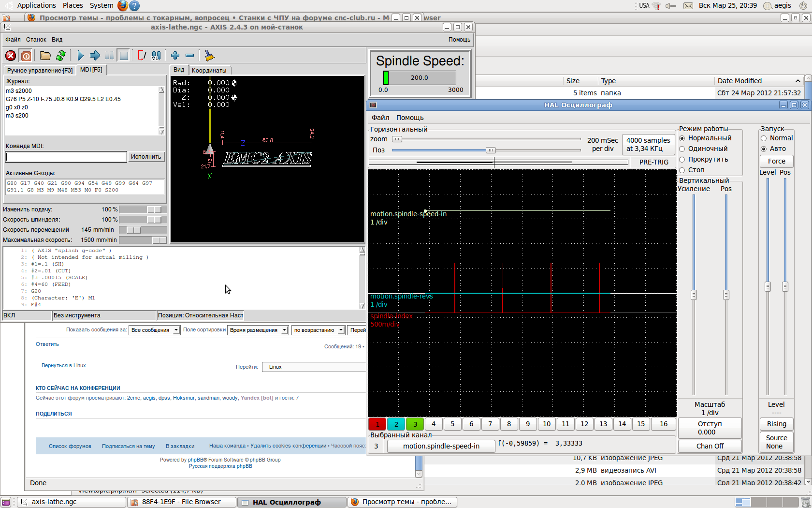Click the Команда MDI input field
The width and height of the screenshot is (812, 508).
coord(66,157)
